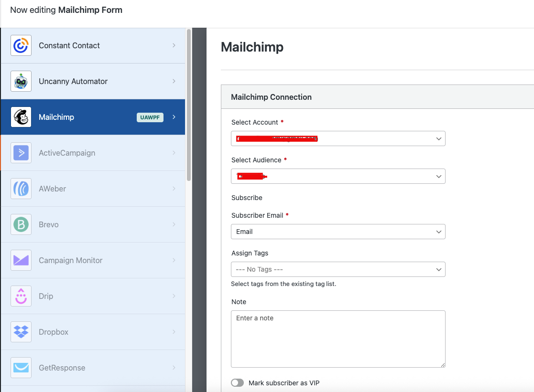The height and width of the screenshot is (392, 534).
Task: Open the Drip icon in the sidebar
Action: pos(21,296)
